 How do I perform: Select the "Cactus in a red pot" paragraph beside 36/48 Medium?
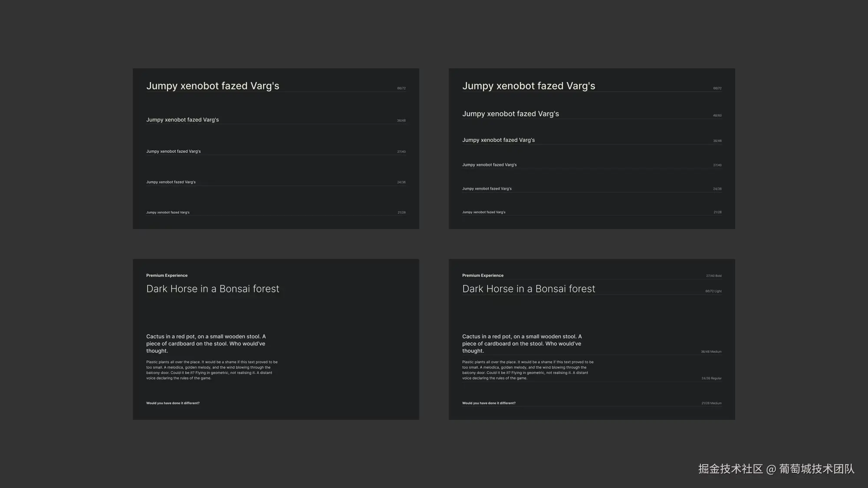point(522,344)
